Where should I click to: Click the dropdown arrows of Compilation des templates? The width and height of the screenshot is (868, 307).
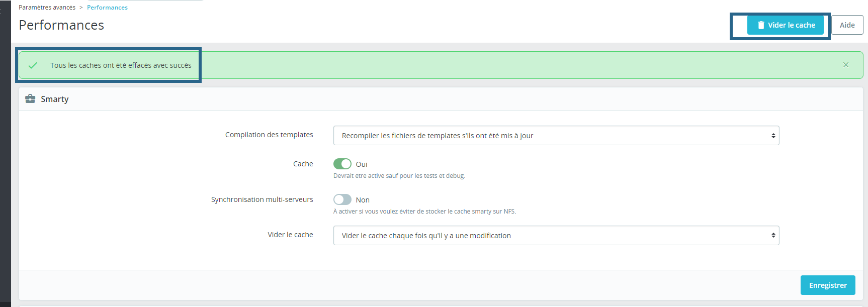[x=773, y=135]
